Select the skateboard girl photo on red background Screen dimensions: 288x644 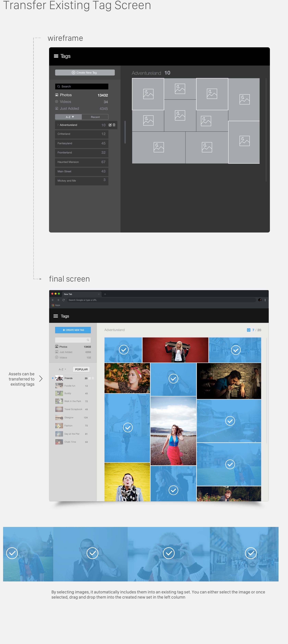(175, 350)
